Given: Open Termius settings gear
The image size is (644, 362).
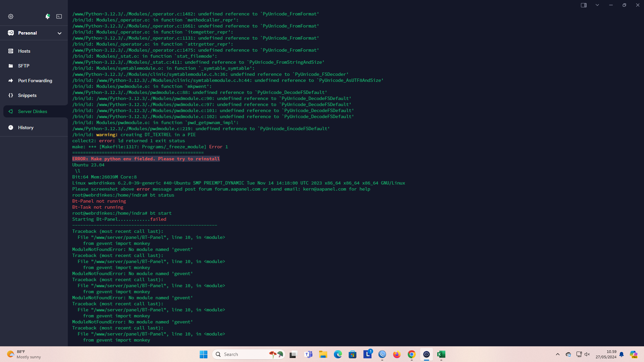Looking at the screenshot, I should click(x=11, y=16).
